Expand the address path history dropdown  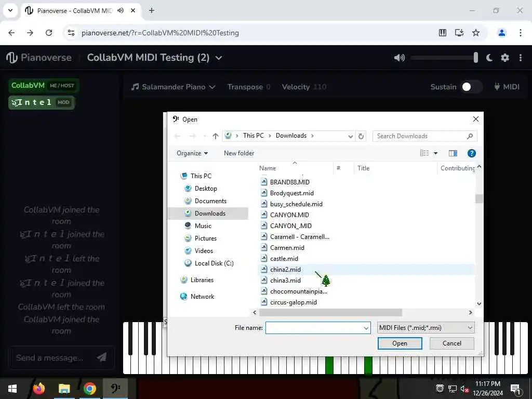pyautogui.click(x=351, y=137)
